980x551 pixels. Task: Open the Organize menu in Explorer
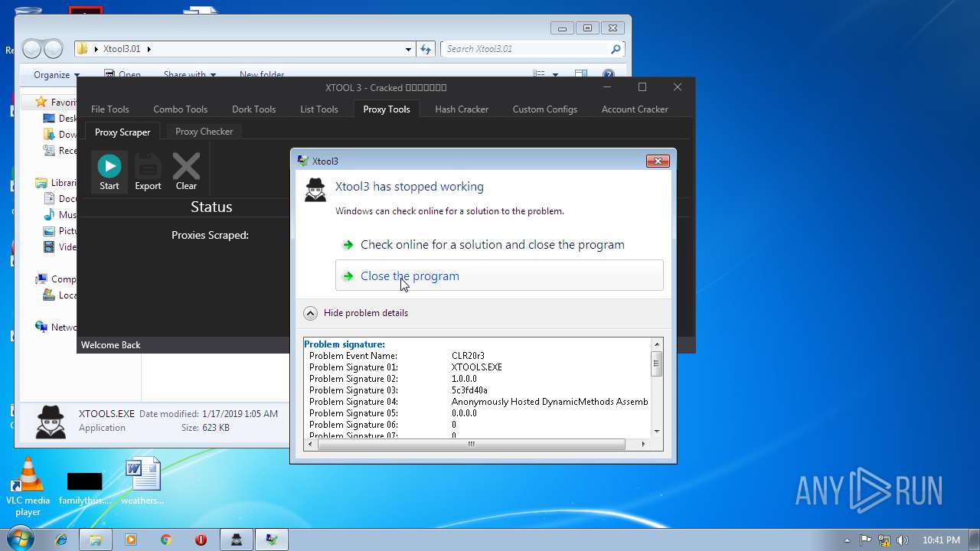click(x=56, y=75)
